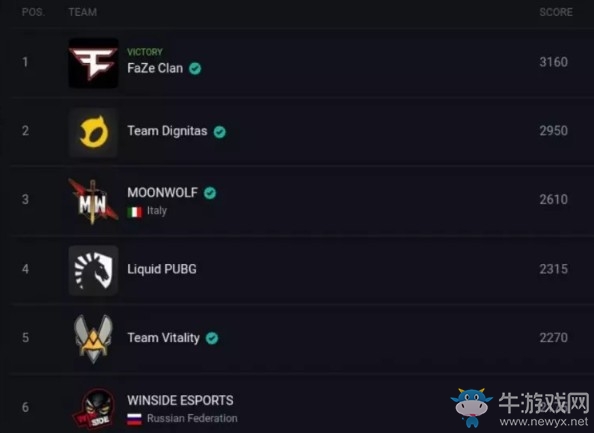Viewport: 594px width, 433px height.
Task: Click Team Vitality verified badge
Action: 212,338
